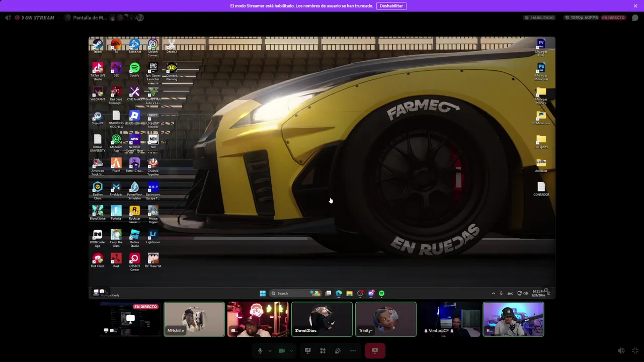This screenshot has width=644, height=362.
Task: Open the Lightroom desktop shortcut
Action: pyautogui.click(x=153, y=237)
